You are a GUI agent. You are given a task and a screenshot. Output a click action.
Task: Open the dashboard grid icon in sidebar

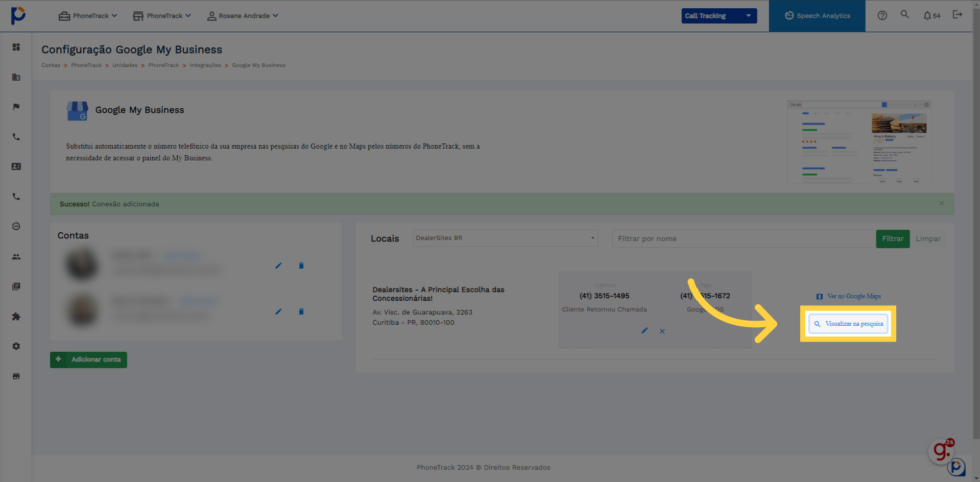[x=16, y=47]
